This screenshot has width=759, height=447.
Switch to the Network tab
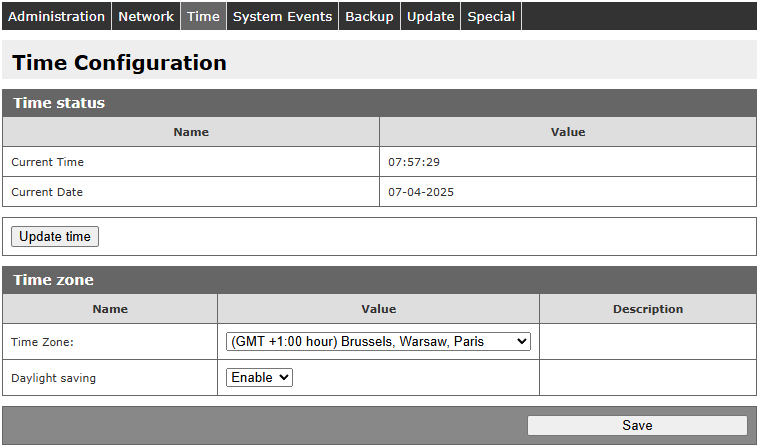pos(146,16)
